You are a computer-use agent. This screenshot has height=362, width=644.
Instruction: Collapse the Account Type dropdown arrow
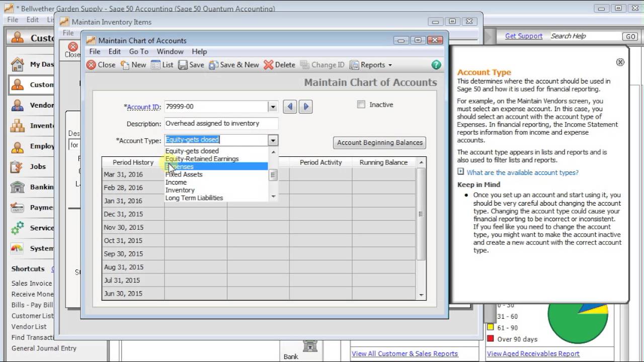pos(273,140)
